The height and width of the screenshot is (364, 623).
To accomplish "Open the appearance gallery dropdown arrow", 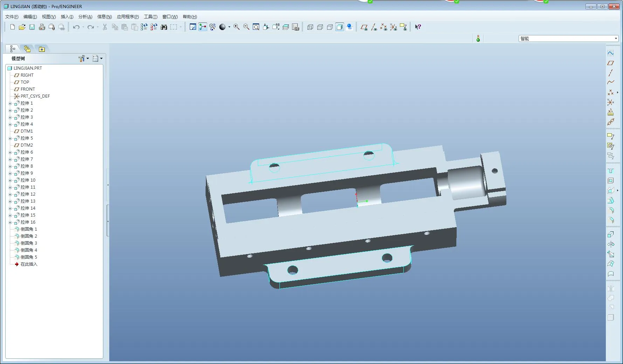I will pos(229,27).
